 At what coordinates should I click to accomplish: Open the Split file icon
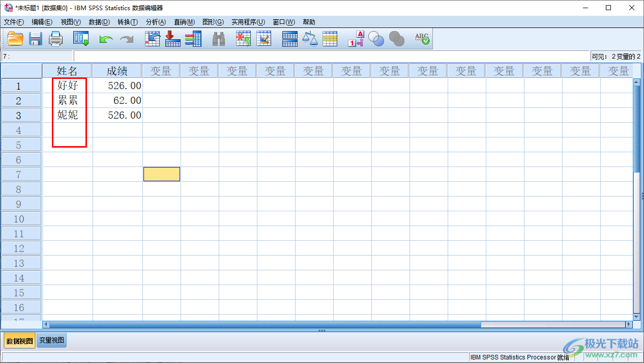click(x=289, y=39)
